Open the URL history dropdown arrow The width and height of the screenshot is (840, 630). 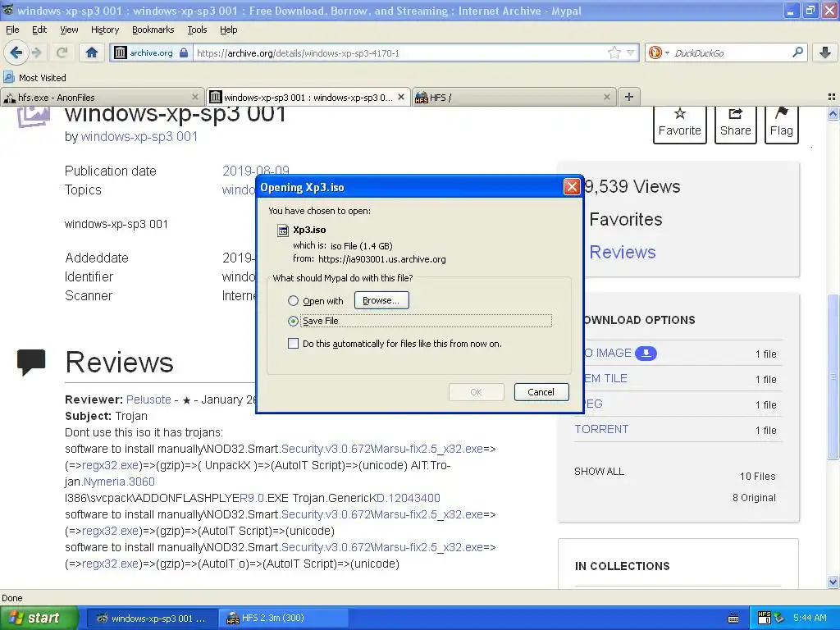point(631,52)
